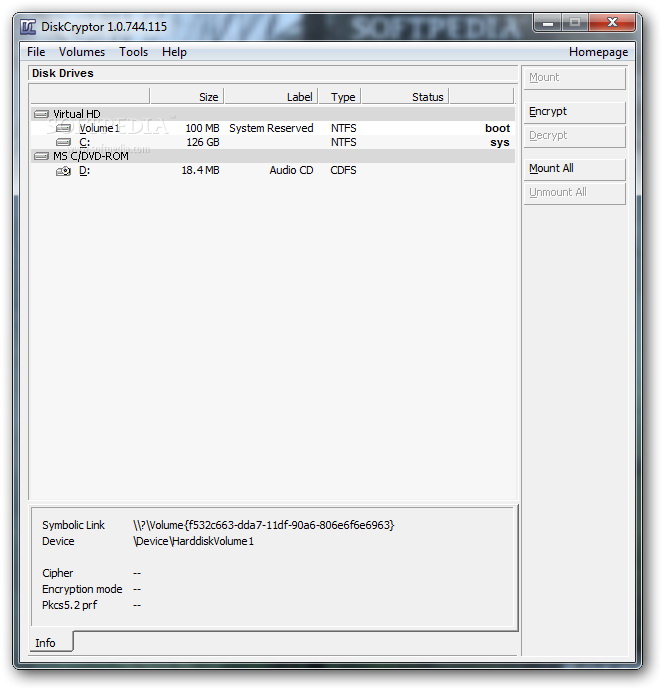
Task: Open the Tools menu
Action: [133, 52]
